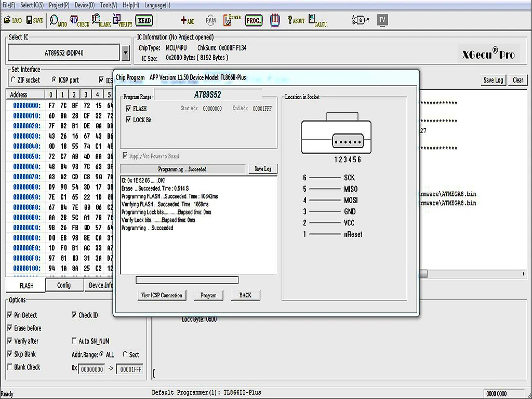The width and height of the screenshot is (532, 399).
Task: Click address row 000000F0:
Action: click(27, 258)
